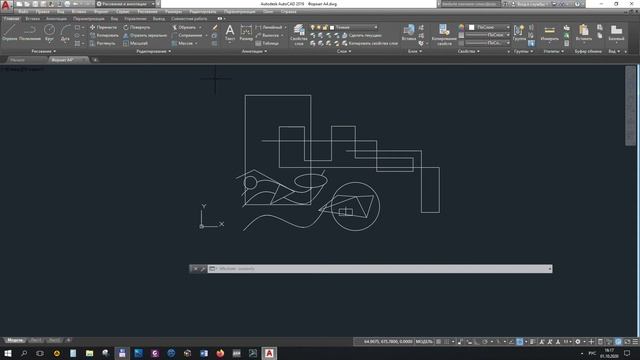Toggle lineweight display in status bar
The image size is (640, 360).
coord(533,342)
